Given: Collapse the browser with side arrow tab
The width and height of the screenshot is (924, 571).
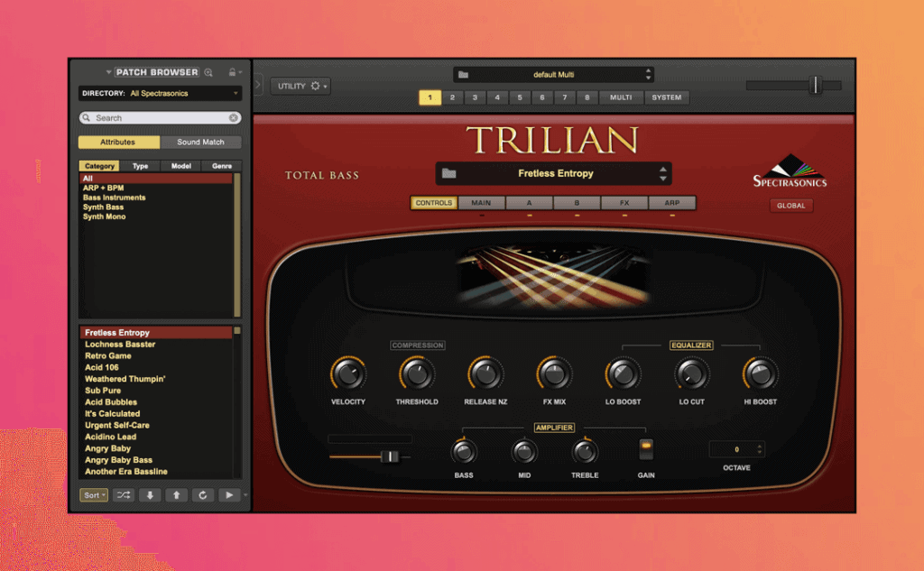Looking at the screenshot, I should pyautogui.click(x=257, y=84).
